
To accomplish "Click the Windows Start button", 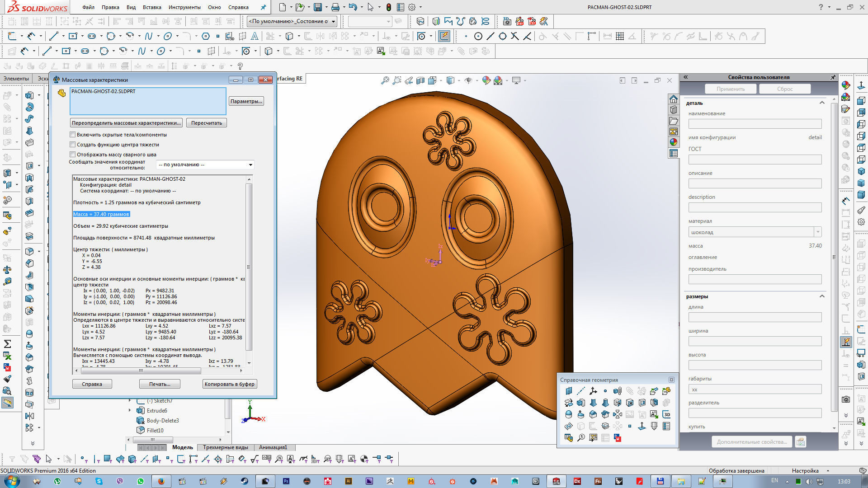I will (x=12, y=481).
